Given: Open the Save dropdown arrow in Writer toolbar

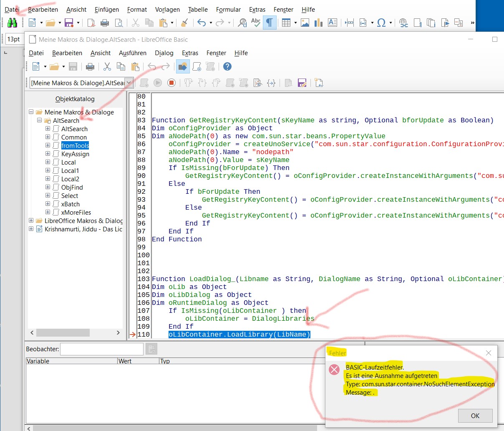Looking at the screenshot, I should coord(78,23).
